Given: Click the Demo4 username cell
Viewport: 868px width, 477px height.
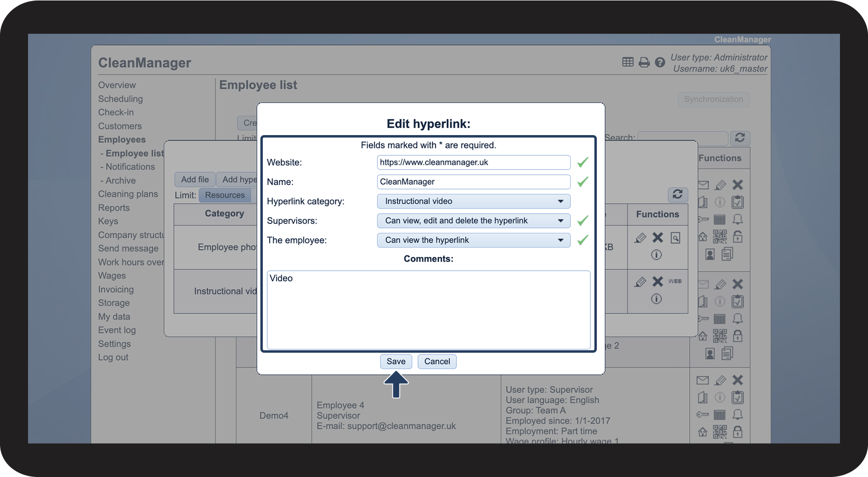Looking at the screenshot, I should tap(274, 416).
